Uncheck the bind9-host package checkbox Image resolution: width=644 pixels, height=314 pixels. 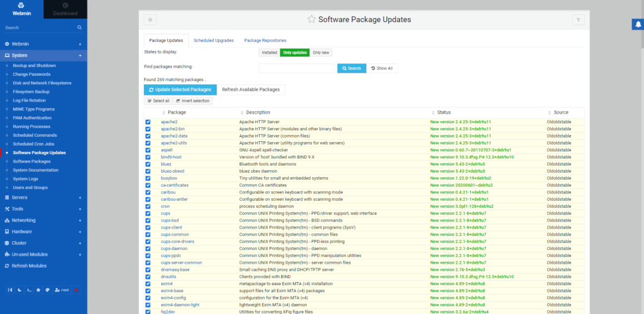click(x=148, y=157)
